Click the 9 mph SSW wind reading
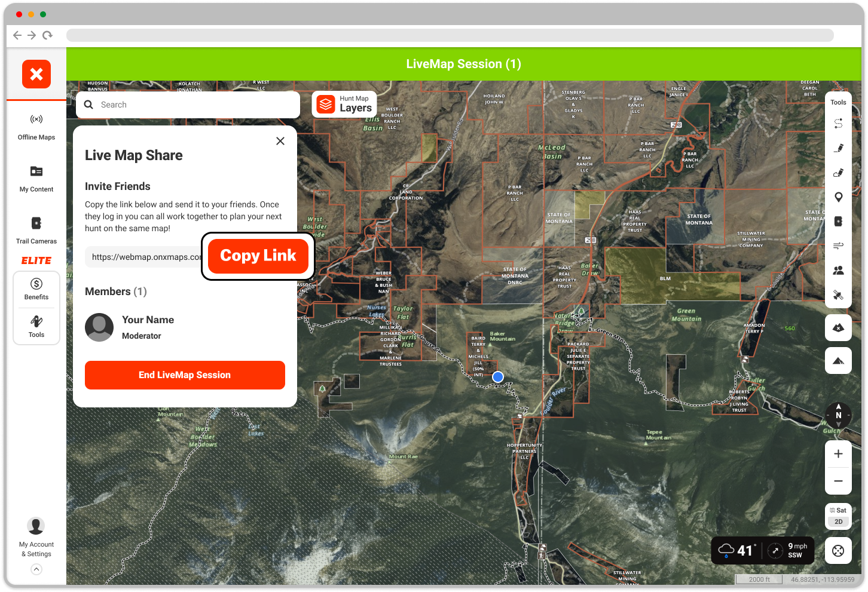The image size is (868, 592). point(797,550)
